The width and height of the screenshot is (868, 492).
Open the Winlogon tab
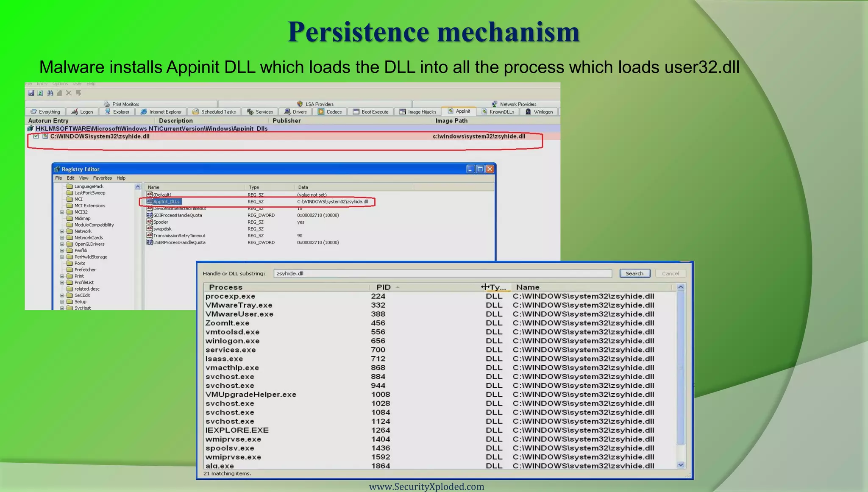click(539, 112)
